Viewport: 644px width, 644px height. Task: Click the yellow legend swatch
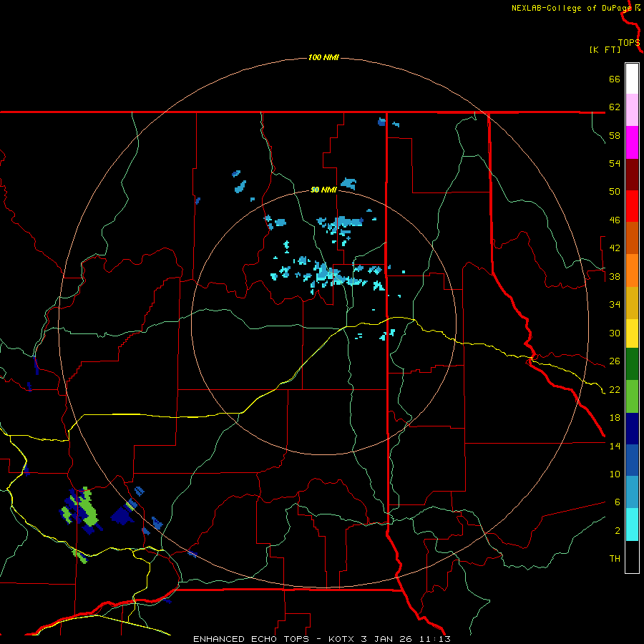tap(632, 333)
